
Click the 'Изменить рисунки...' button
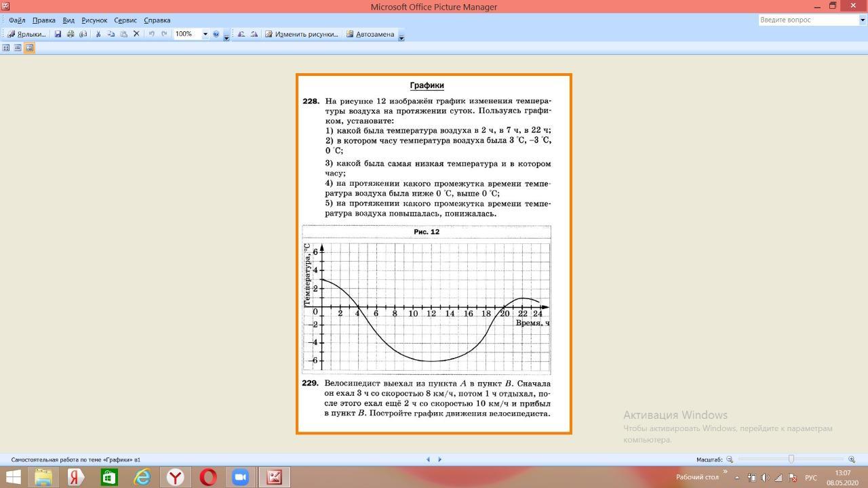pos(301,34)
